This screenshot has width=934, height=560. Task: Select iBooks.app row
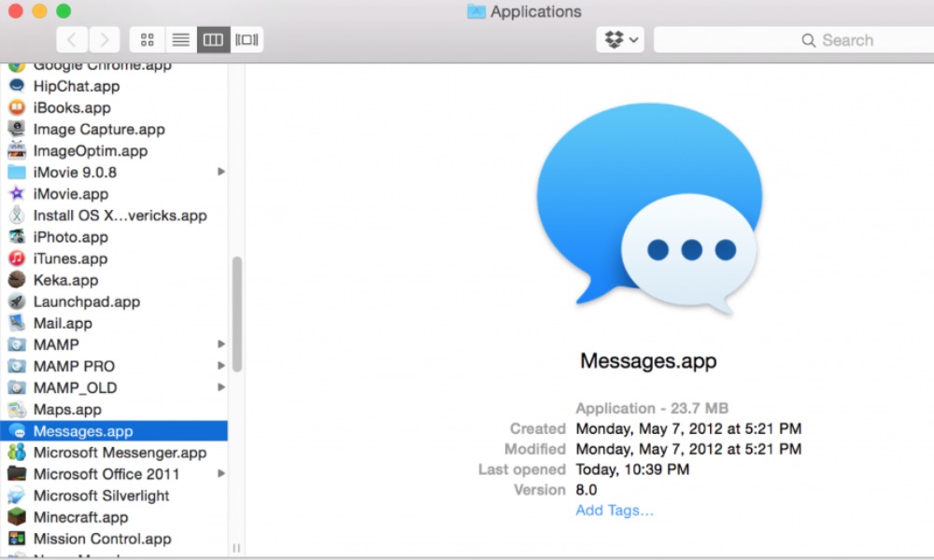114,107
